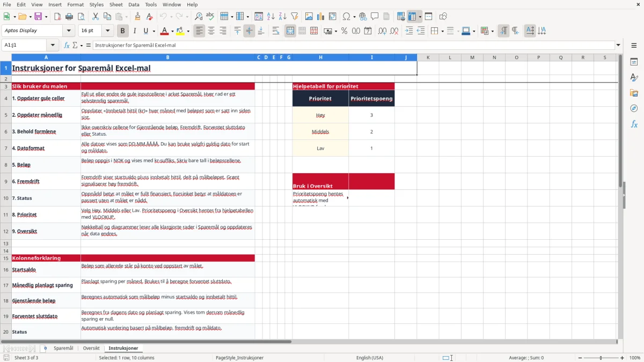644x362 pixels.
Task: Format the cell as percent
Action: [x=344, y=31]
